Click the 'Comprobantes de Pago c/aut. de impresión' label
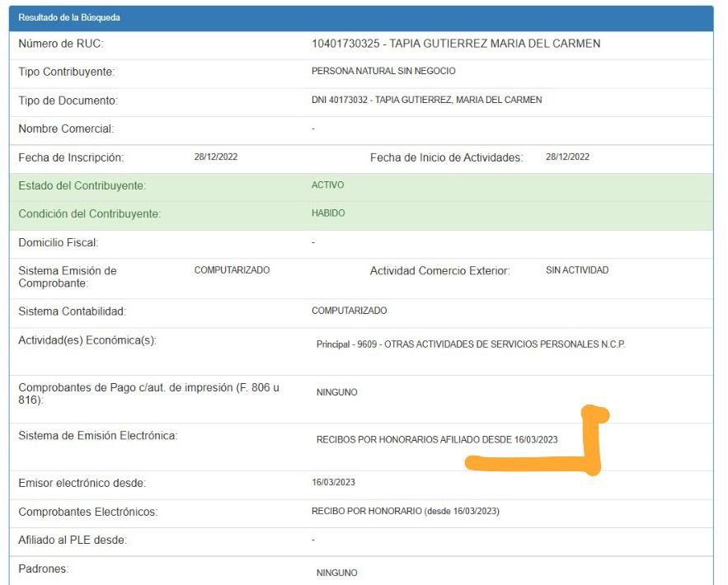Image resolution: width=728 pixels, height=585 pixels. pos(149,393)
